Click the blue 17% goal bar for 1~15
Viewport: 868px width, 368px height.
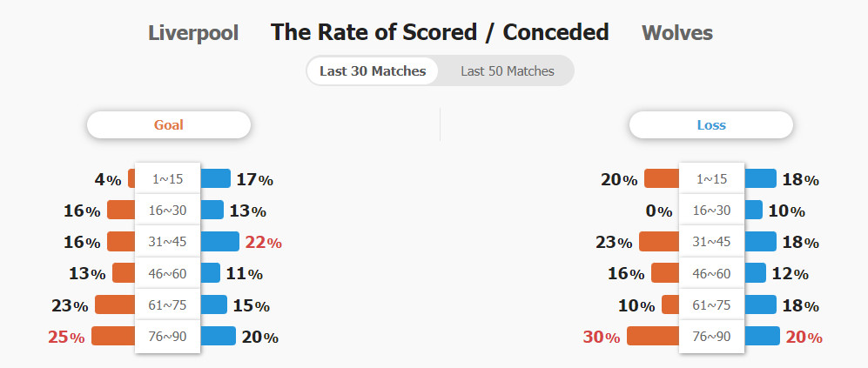[215, 178]
